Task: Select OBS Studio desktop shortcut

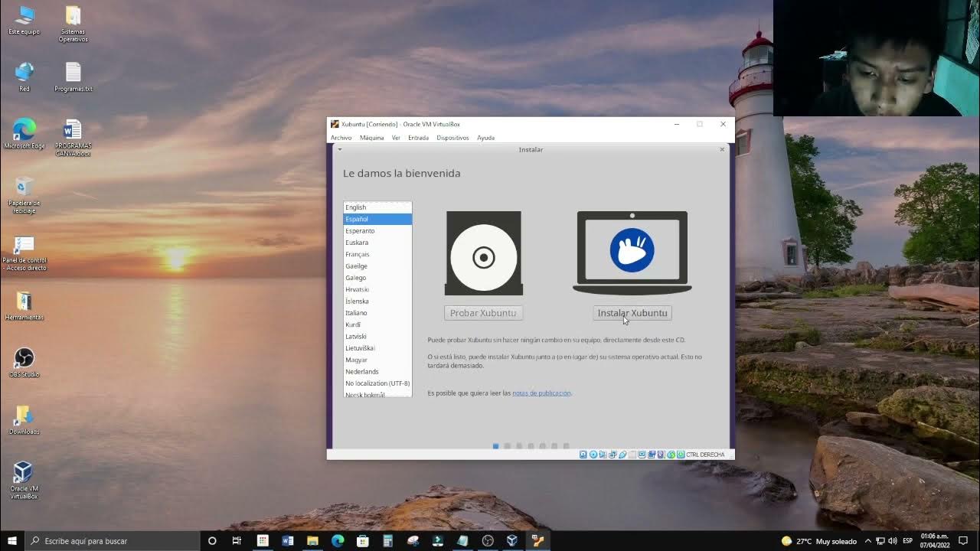Action: [24, 363]
